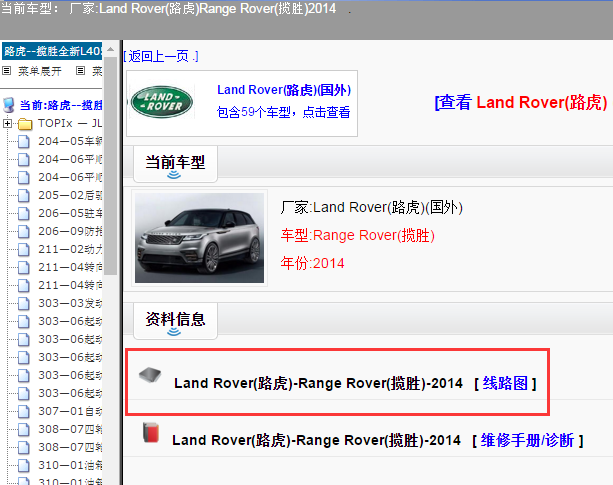Select the 当前:路虎--揽胜 root tree label
The height and width of the screenshot is (485, 613).
tap(61, 105)
